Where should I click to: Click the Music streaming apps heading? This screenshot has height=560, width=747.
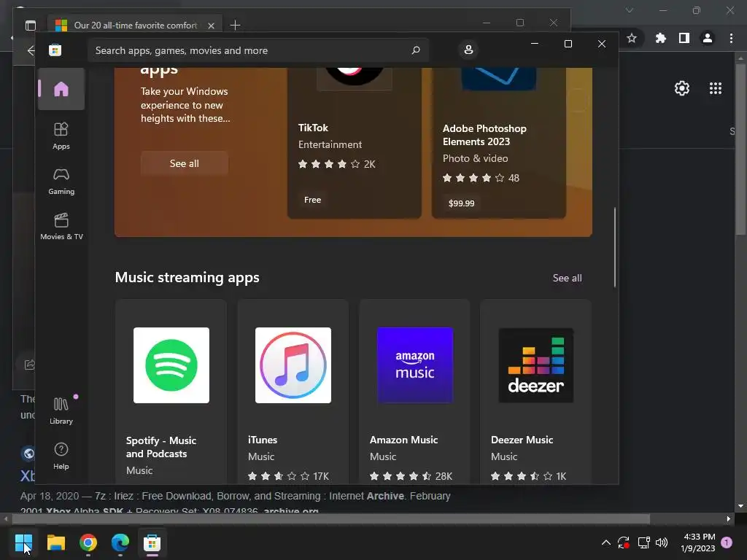[187, 278]
